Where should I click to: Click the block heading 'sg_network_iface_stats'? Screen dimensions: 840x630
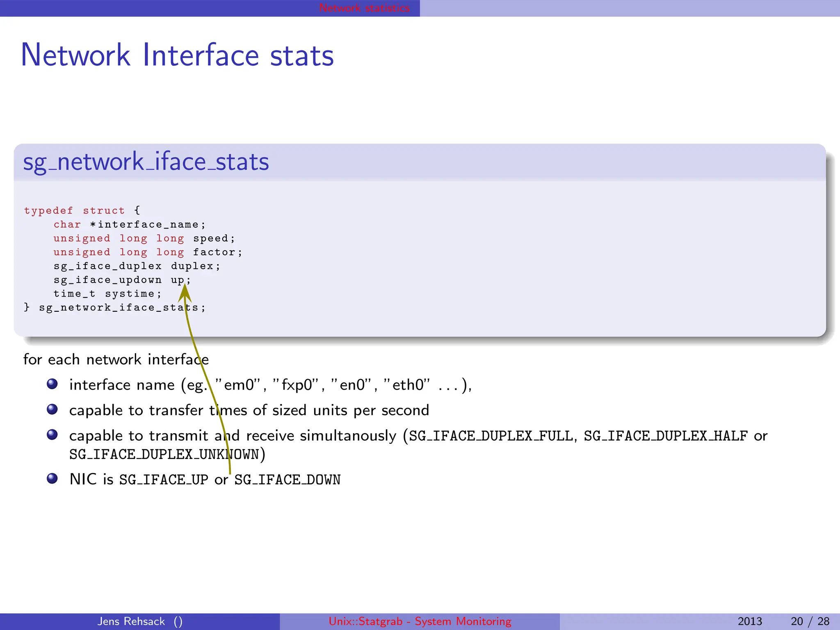[146, 162]
